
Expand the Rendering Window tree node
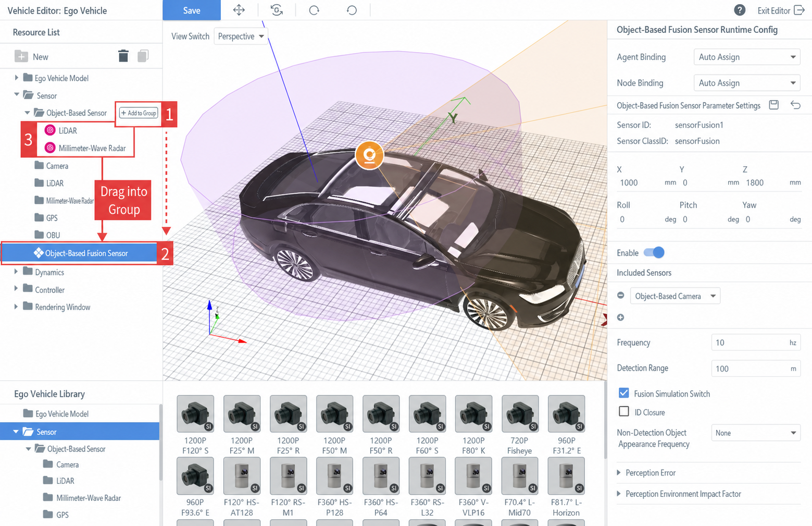(16, 307)
